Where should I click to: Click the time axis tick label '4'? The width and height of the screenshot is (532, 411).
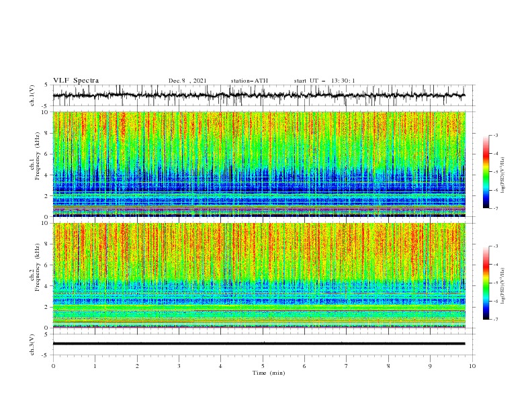click(x=220, y=366)
